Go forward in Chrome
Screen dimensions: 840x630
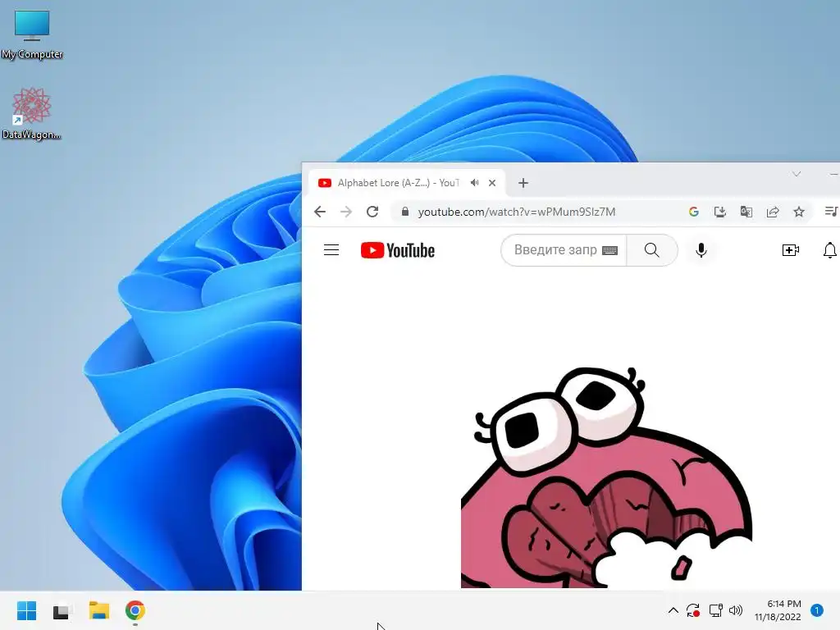[x=346, y=212]
